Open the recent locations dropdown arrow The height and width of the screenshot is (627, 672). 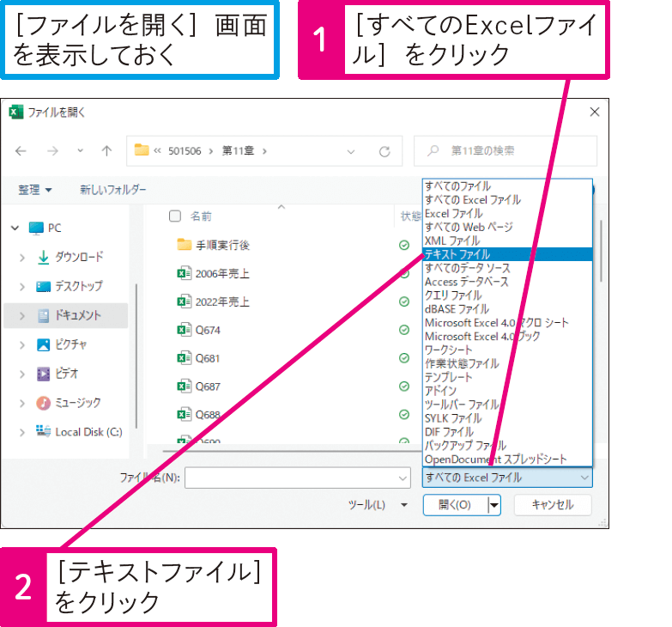(x=80, y=151)
